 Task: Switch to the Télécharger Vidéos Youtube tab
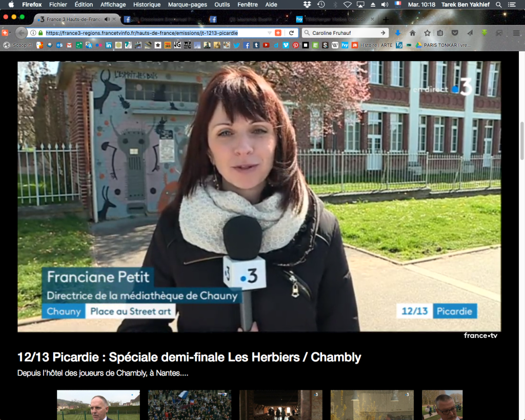click(334, 19)
